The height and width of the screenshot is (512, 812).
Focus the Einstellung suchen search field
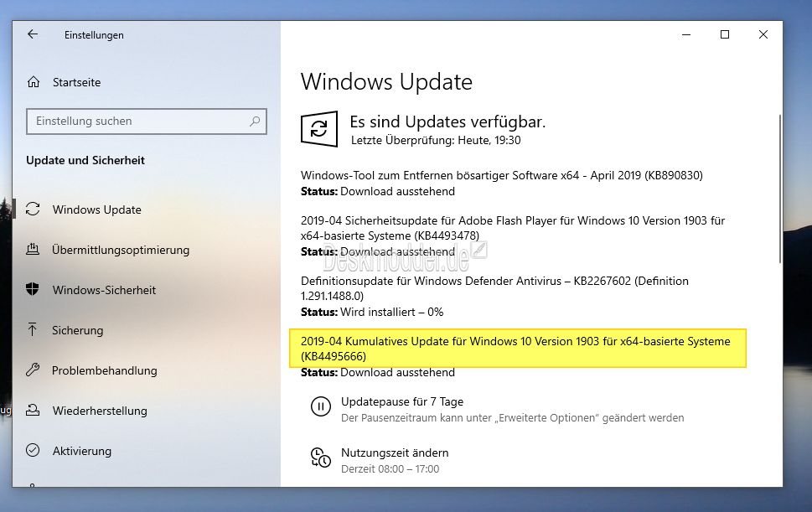(147, 122)
